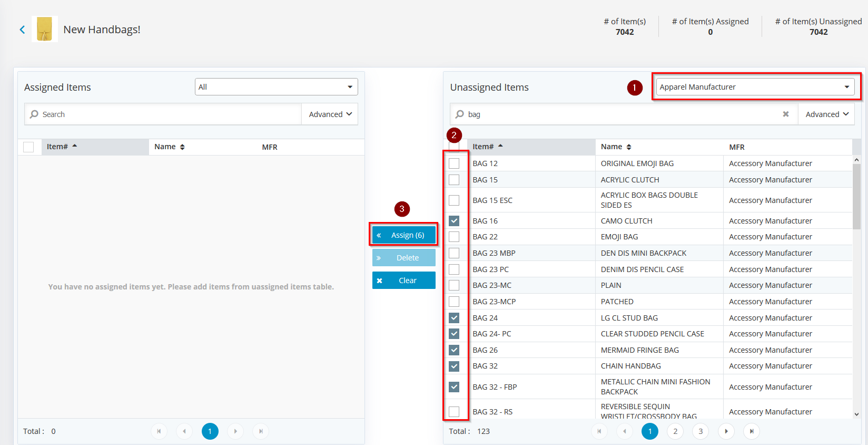The height and width of the screenshot is (445, 868).
Task: Click the '# of Item(s) Unassigned' counter
Action: point(818,26)
